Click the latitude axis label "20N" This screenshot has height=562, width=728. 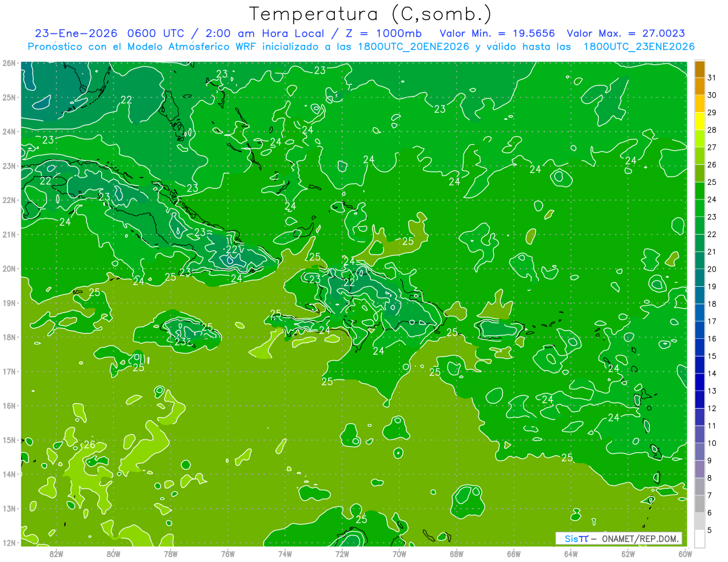[x=8, y=269]
